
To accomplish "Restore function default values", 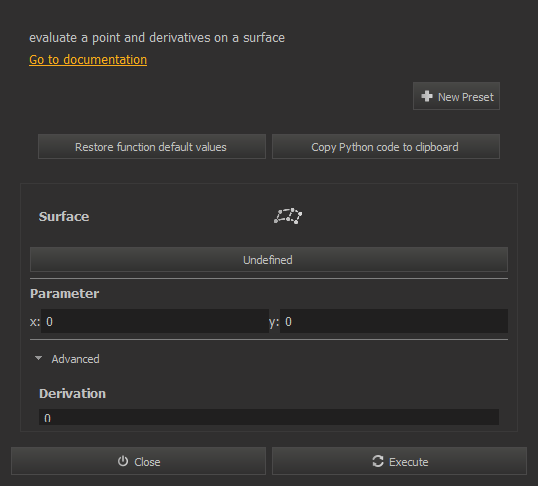I will [152, 147].
